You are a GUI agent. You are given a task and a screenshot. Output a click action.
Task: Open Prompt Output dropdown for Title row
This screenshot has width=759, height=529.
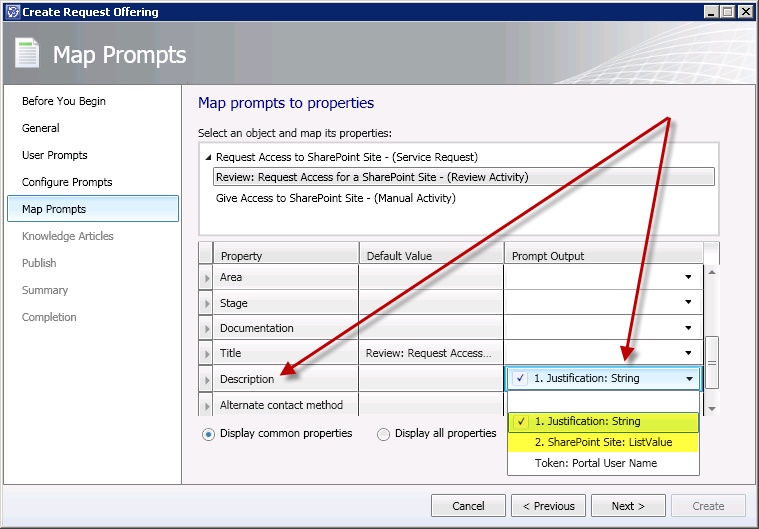point(688,353)
